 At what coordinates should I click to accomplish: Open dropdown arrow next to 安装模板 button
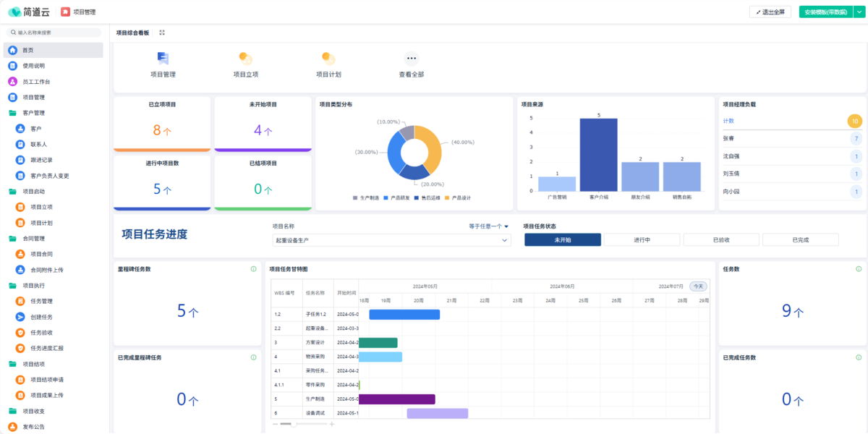click(859, 12)
